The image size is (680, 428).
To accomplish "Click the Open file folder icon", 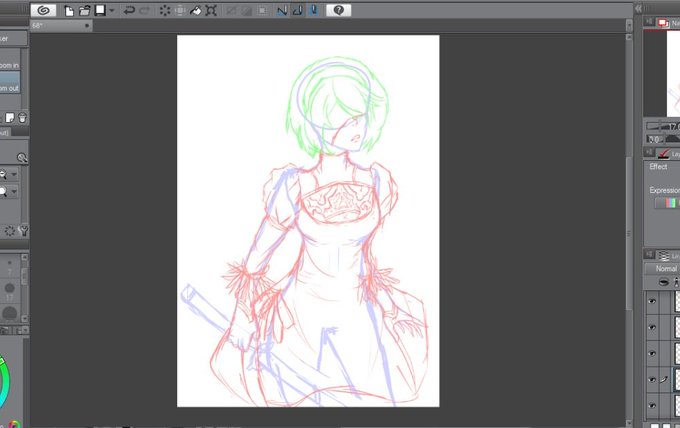I will tap(85, 10).
